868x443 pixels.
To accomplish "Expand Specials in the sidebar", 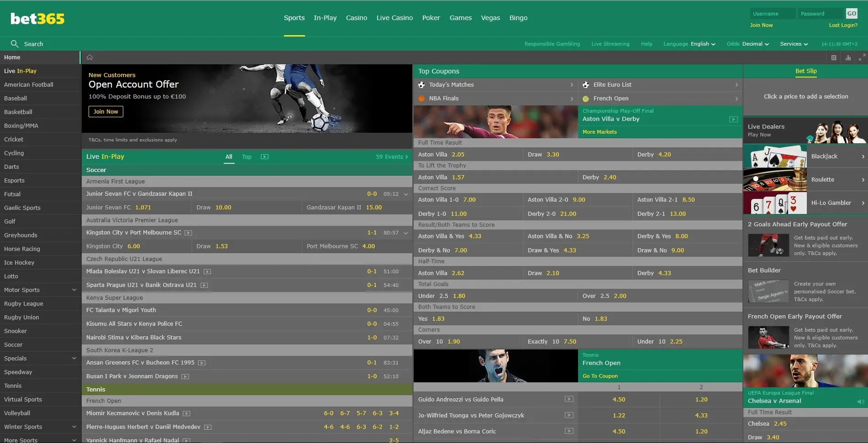I will pyautogui.click(x=74, y=358).
